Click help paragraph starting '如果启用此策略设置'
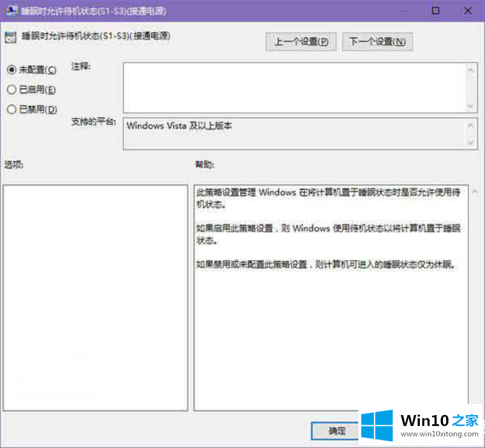 coord(329,234)
